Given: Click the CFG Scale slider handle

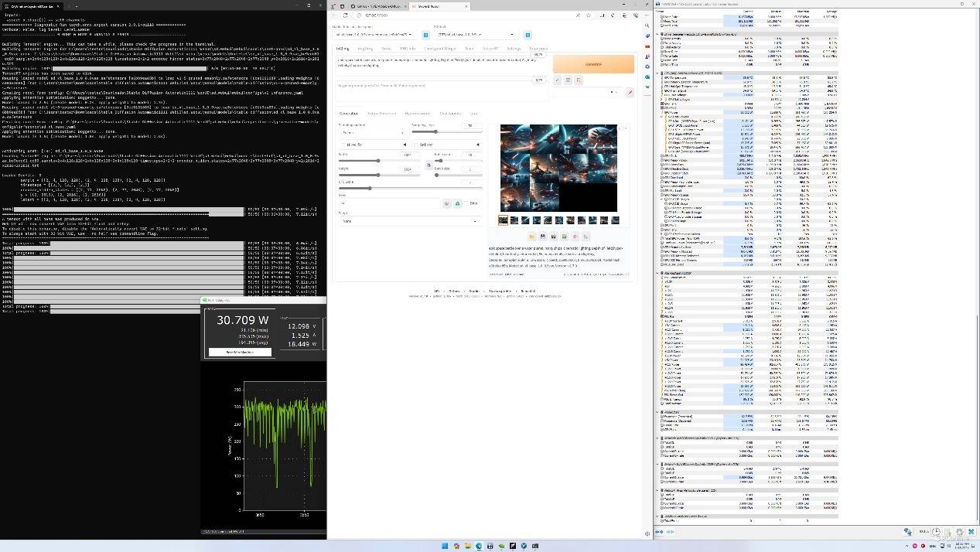Looking at the screenshot, I should (370, 188).
